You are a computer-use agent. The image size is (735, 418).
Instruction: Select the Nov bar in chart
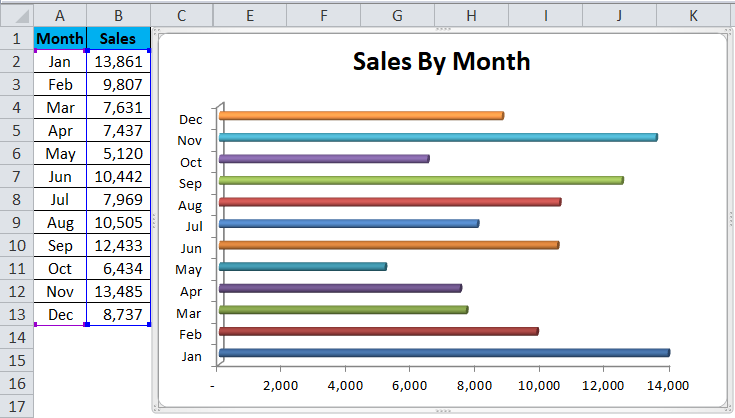point(437,137)
